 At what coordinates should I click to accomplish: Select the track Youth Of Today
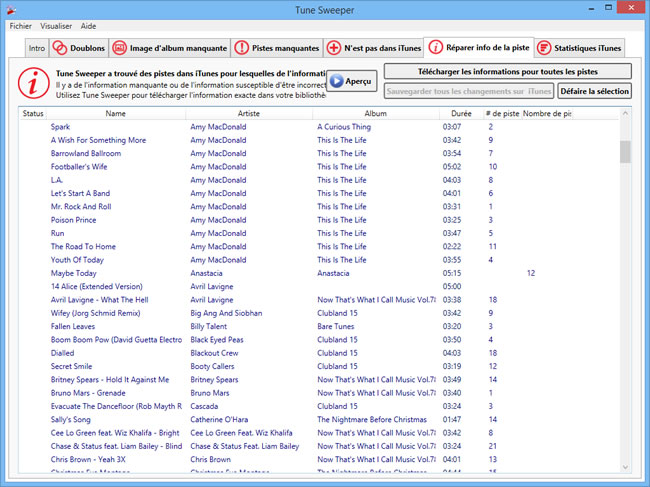click(x=77, y=260)
